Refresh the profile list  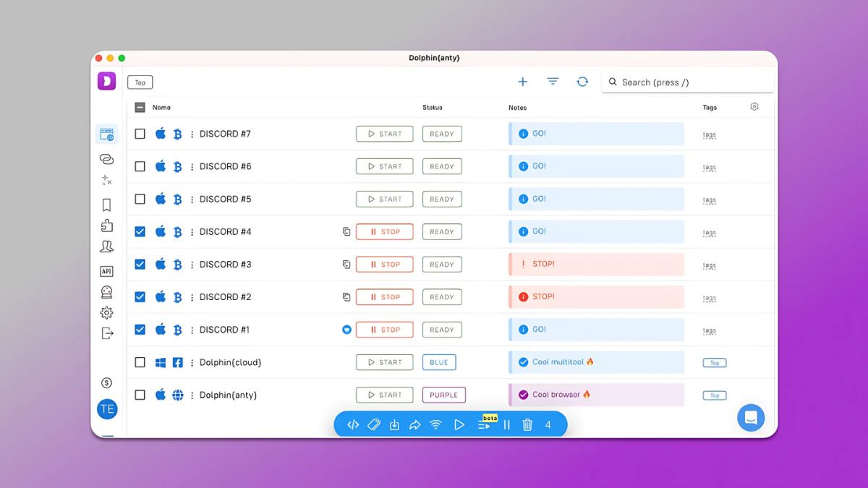(582, 82)
